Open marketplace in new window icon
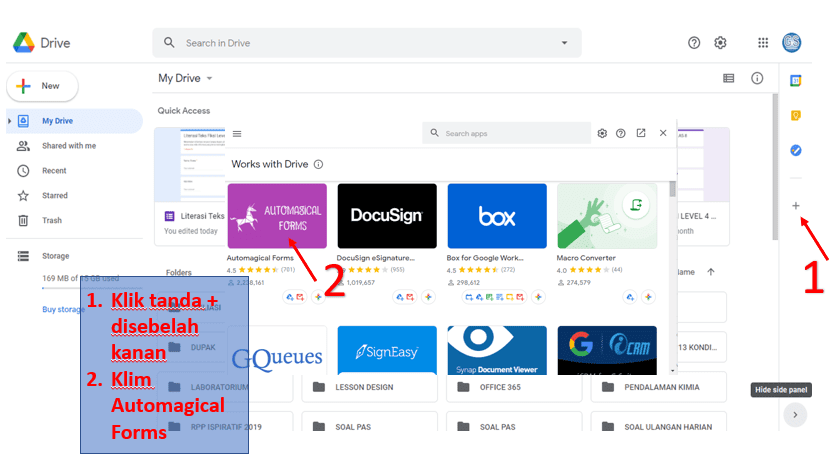The height and width of the screenshot is (468, 834). (x=641, y=133)
